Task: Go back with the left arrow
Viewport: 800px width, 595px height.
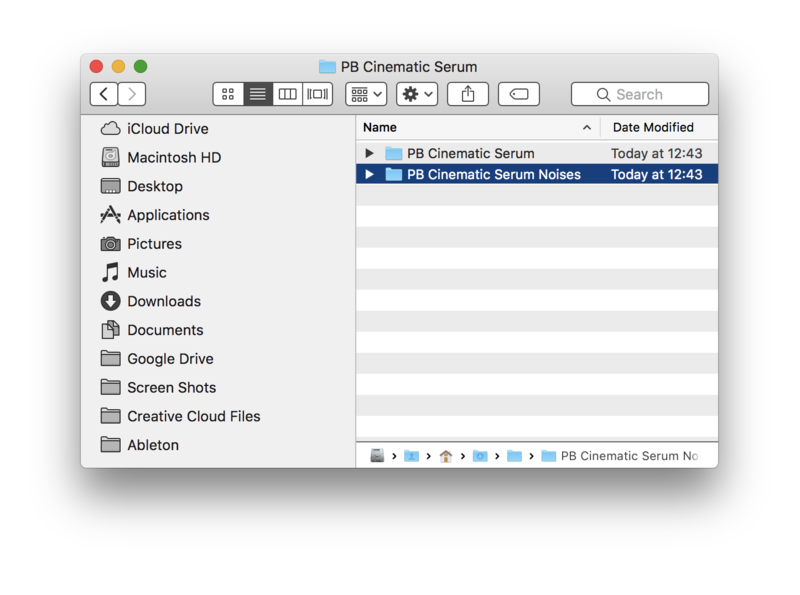Action: coord(104,94)
